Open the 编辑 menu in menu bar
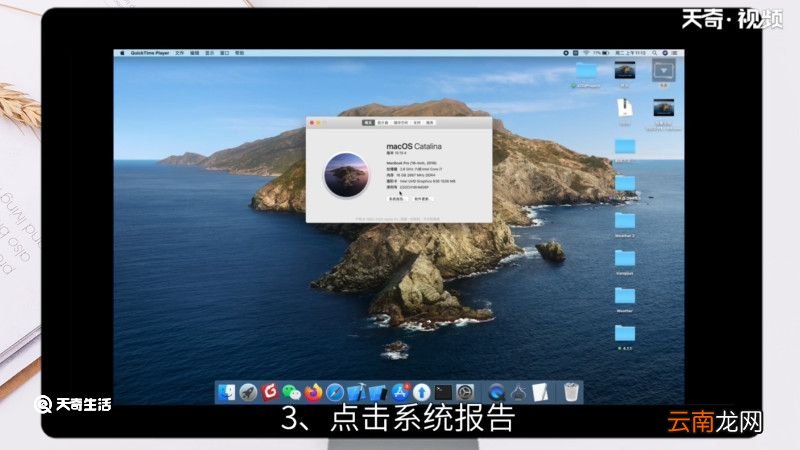800x450 pixels. click(x=194, y=53)
